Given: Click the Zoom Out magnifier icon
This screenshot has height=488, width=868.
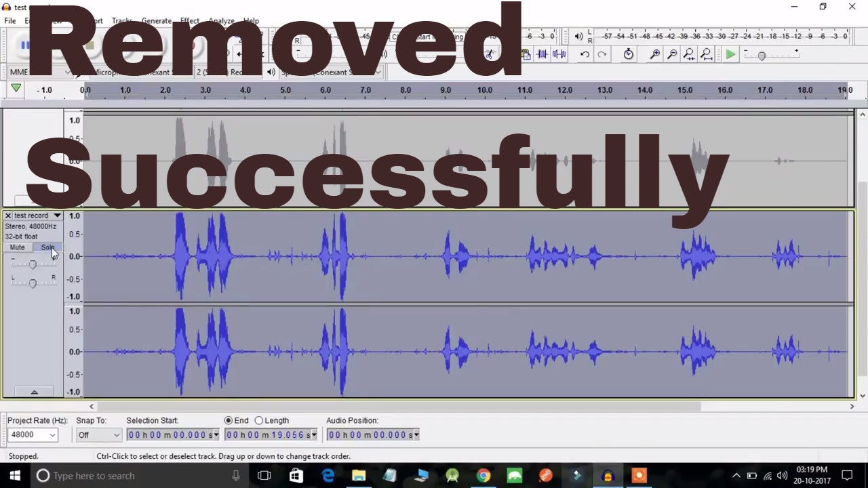Looking at the screenshot, I should pos(672,54).
